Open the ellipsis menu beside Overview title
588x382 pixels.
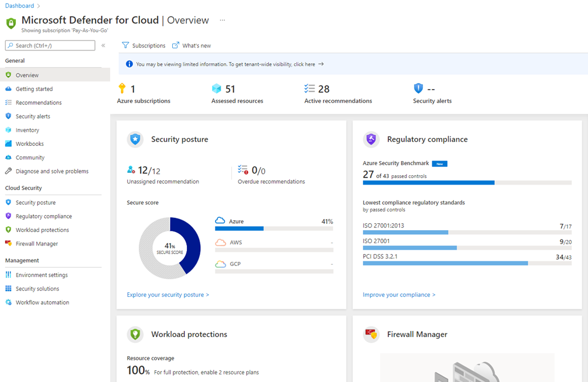(222, 20)
